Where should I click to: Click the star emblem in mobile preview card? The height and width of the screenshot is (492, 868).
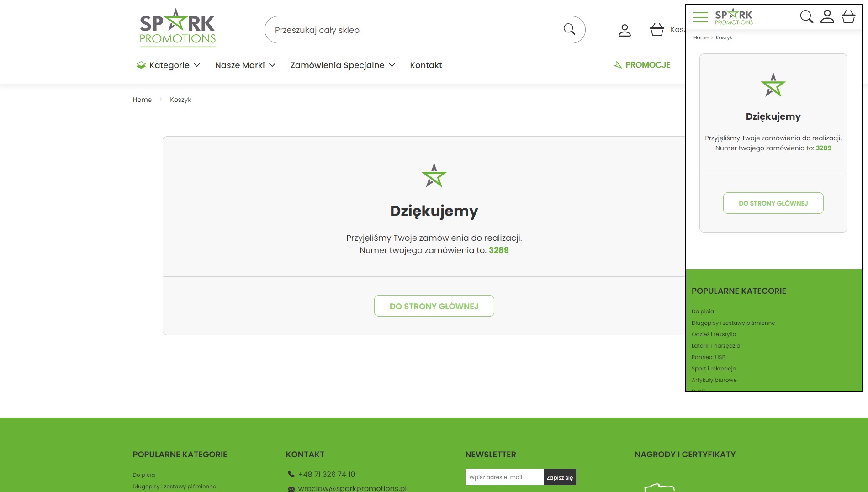(x=773, y=85)
